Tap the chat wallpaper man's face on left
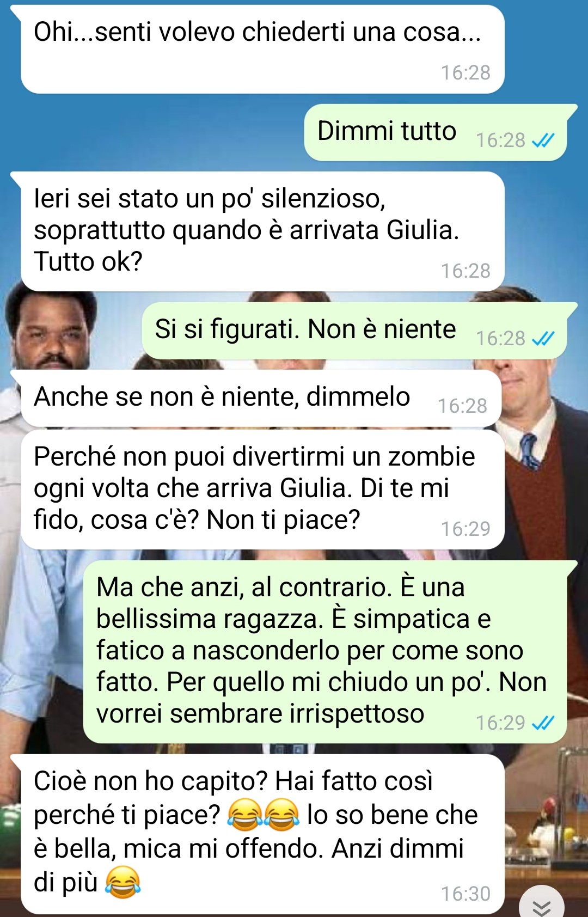Screen dimensions: 588x917 52,332
